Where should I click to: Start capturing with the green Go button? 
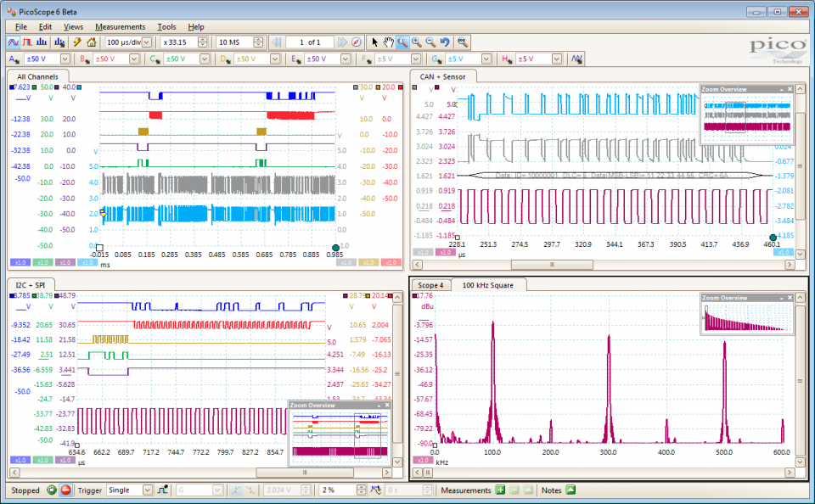click(52, 490)
